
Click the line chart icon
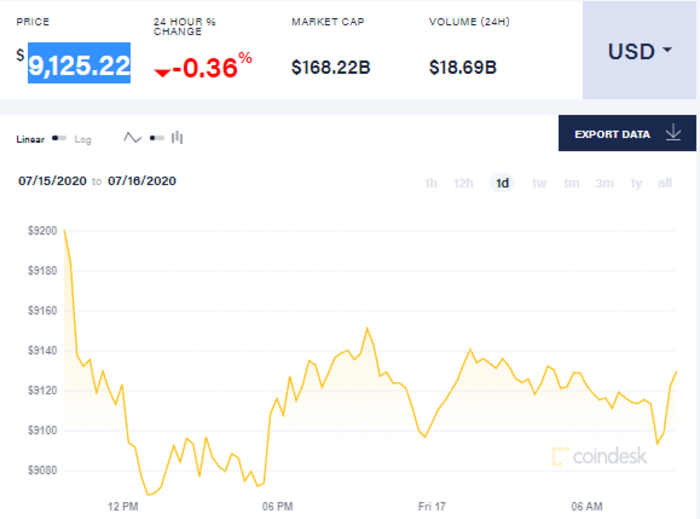[x=133, y=138]
